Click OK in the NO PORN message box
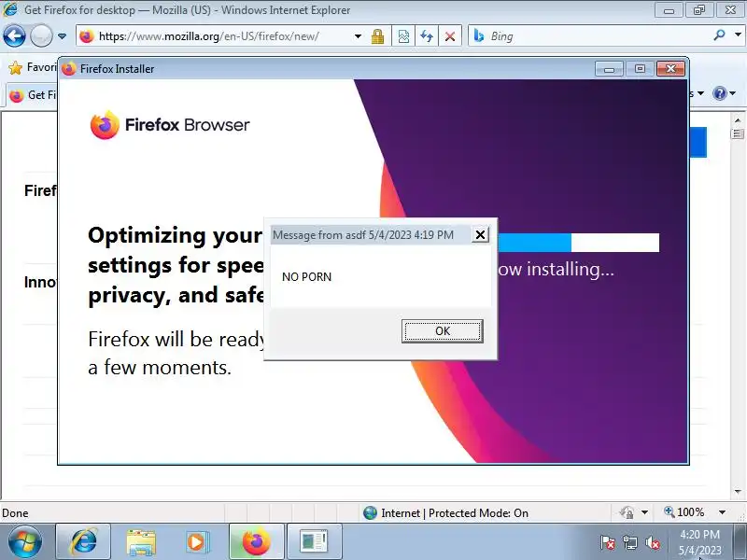 pyautogui.click(x=442, y=331)
